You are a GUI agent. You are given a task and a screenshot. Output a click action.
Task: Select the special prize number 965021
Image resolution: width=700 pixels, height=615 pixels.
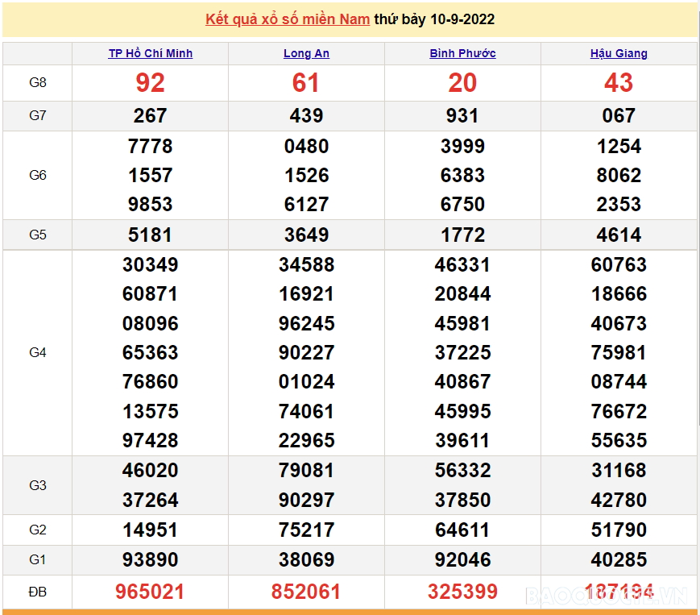pyautogui.click(x=151, y=592)
